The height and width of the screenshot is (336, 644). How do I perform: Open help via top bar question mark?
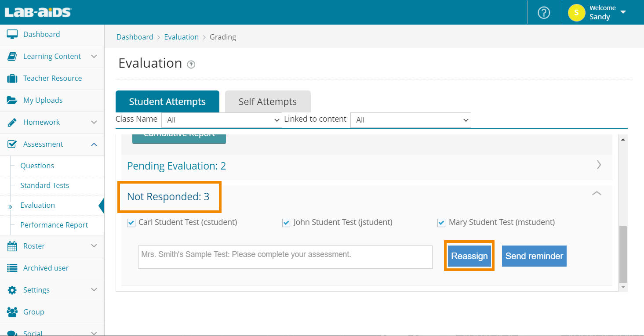point(544,13)
